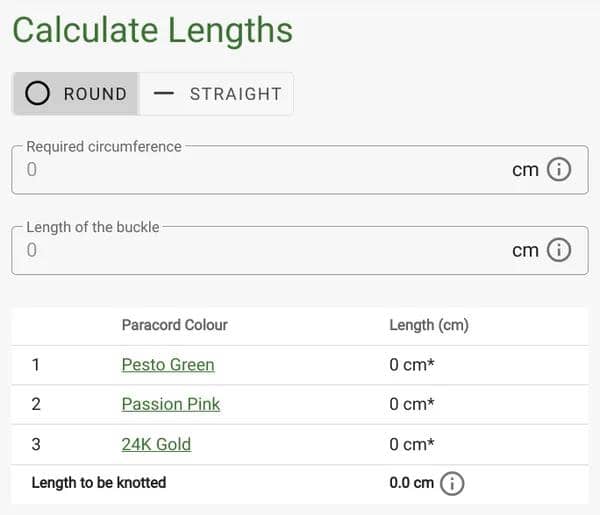Open info icon for Required circumference
This screenshot has width=600, height=515.
(x=560, y=170)
